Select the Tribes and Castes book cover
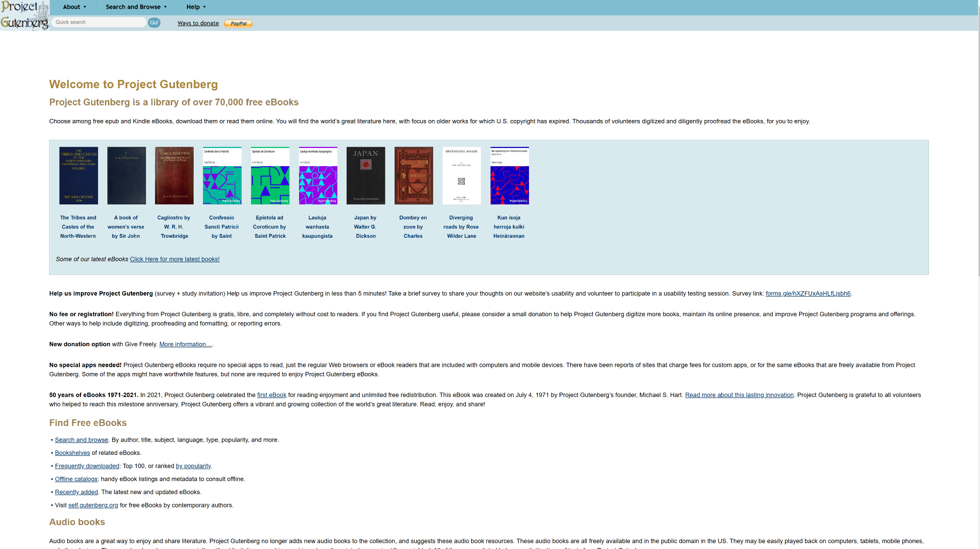The image size is (980, 549). click(78, 175)
